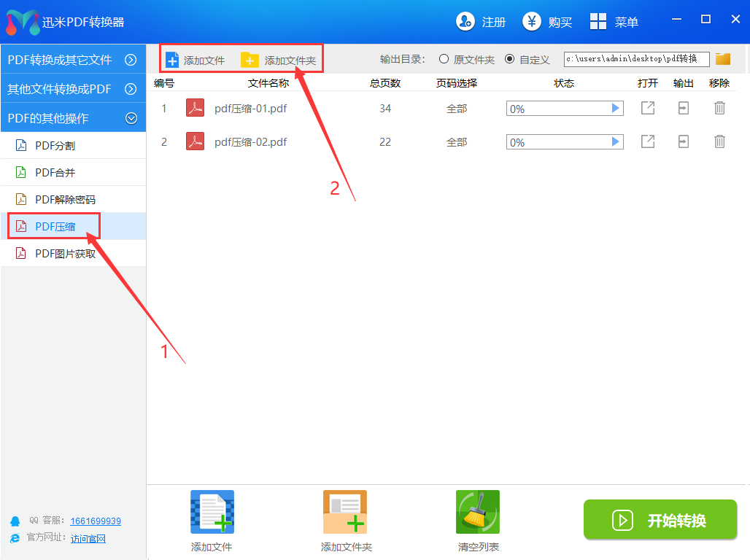Click the top toolbar 添加文件夹 folder icon
The height and width of the screenshot is (560, 750).
point(250,60)
